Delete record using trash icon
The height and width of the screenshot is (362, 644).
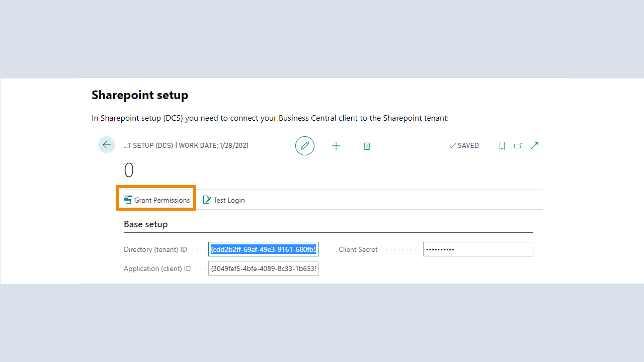pos(367,146)
